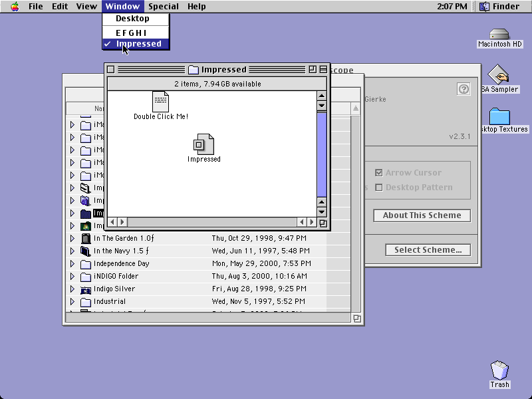This screenshot has width=532, height=399.
Task: Click the topmost scroll-up arrow in Impressed window
Action: pos(322,96)
